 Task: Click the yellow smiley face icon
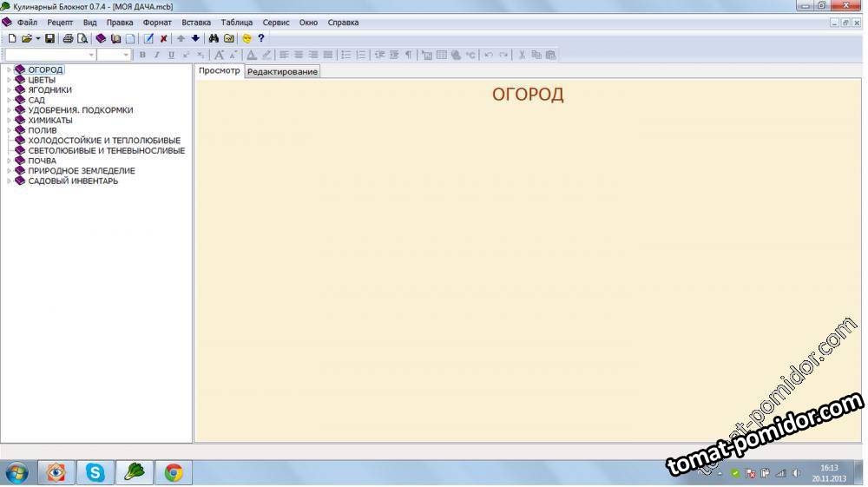[247, 39]
